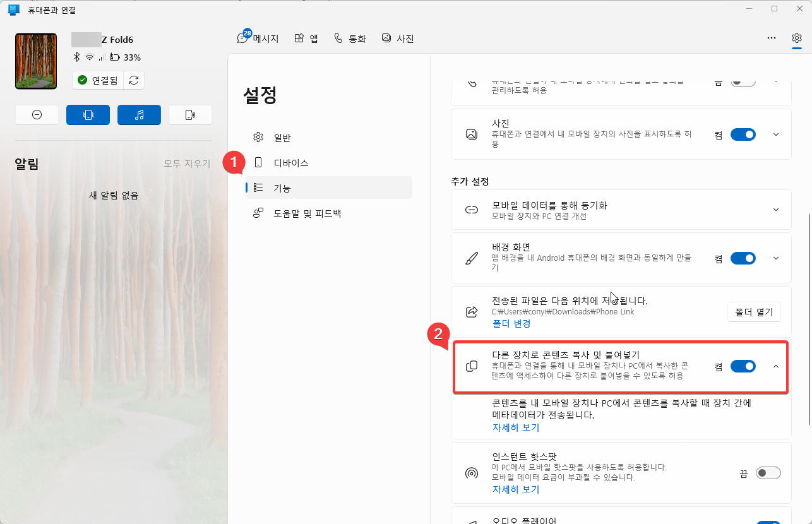Open the music player control icon
Screen dimensions: 812x524
click(x=139, y=114)
